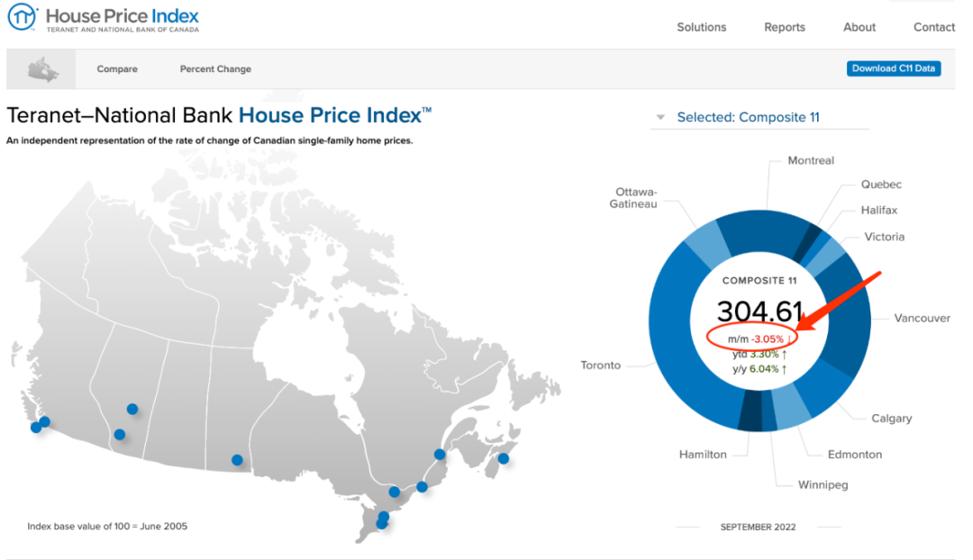Click the Halifax chart label
The height and width of the screenshot is (560, 973).
878,211
